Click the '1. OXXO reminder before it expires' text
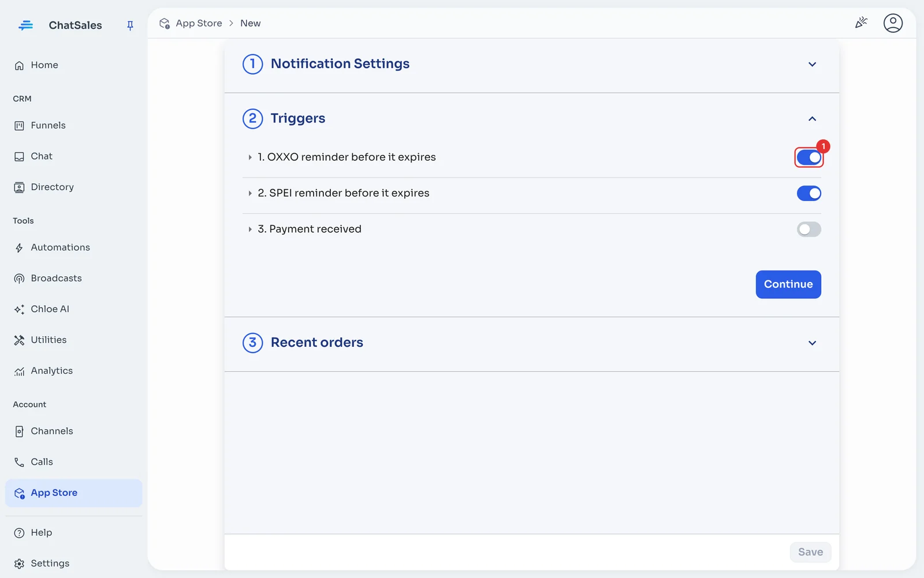 [346, 157]
